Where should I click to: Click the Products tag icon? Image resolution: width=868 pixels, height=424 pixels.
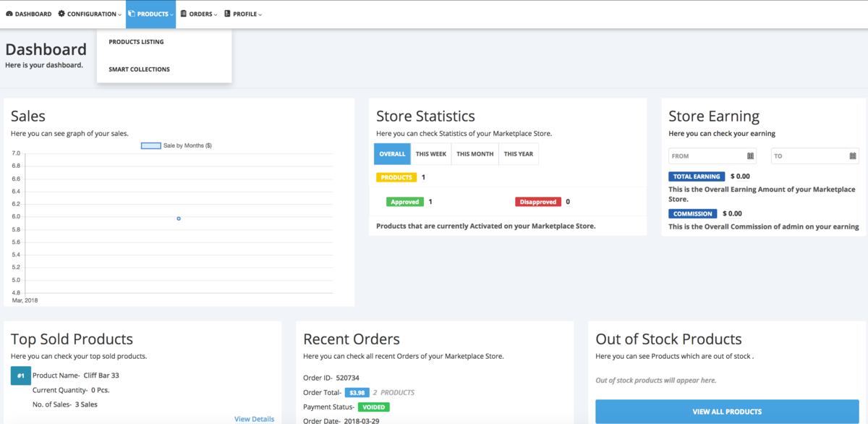(x=132, y=14)
